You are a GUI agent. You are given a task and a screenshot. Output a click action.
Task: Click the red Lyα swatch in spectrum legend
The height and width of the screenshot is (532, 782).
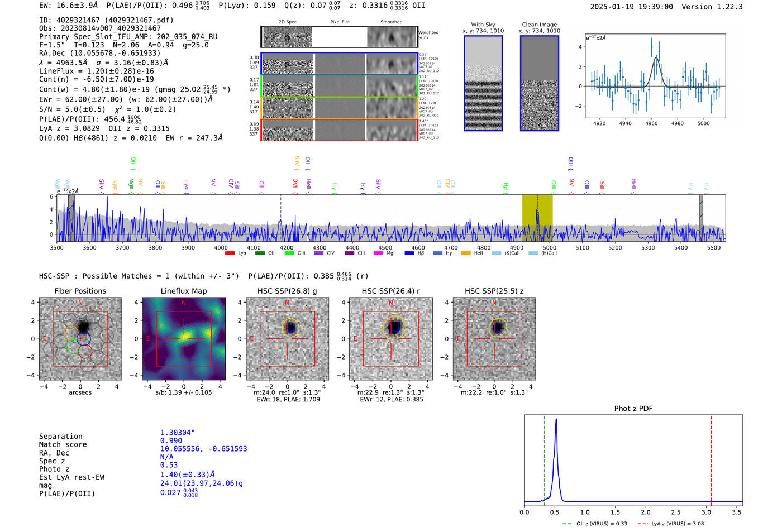[230, 253]
